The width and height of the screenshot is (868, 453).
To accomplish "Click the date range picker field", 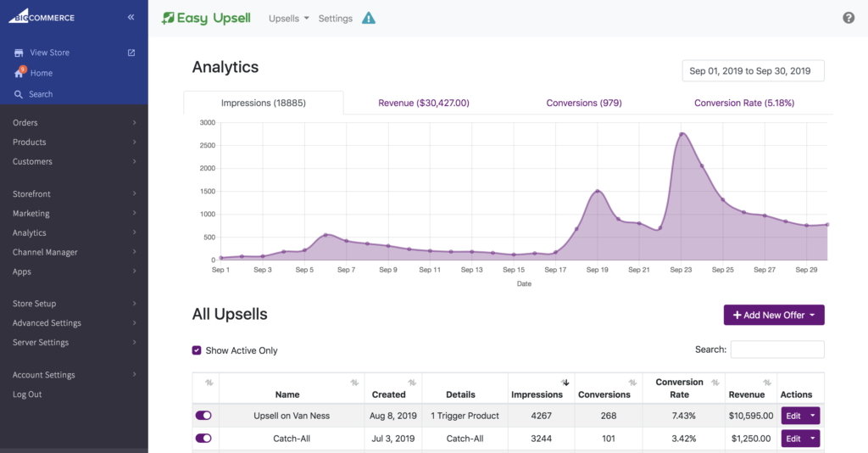I will (x=753, y=71).
